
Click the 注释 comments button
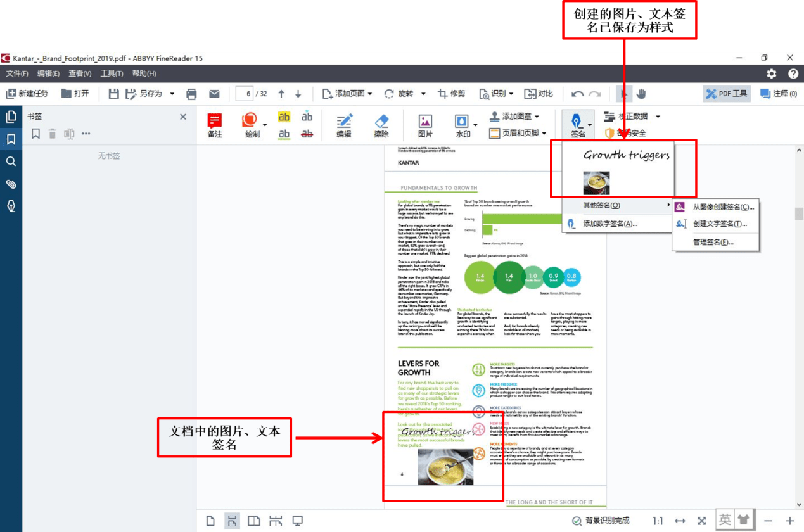click(779, 93)
